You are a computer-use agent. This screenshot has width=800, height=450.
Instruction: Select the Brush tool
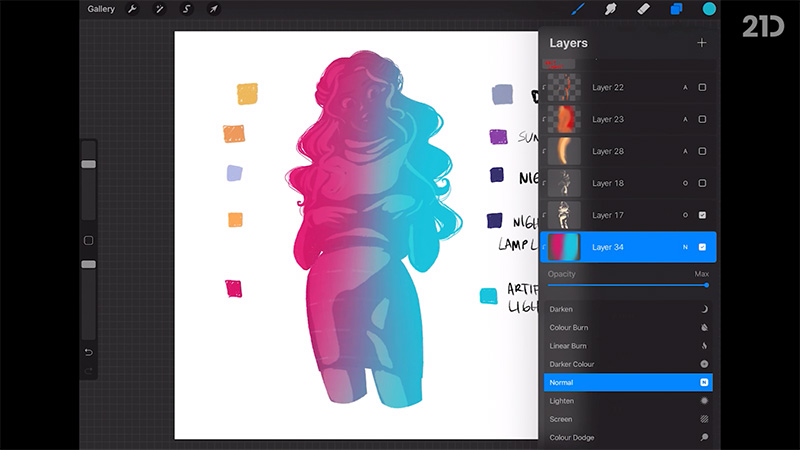578,9
